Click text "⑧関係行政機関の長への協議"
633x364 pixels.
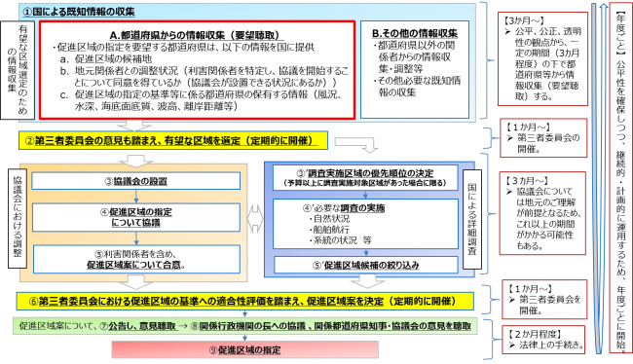pos(247,326)
